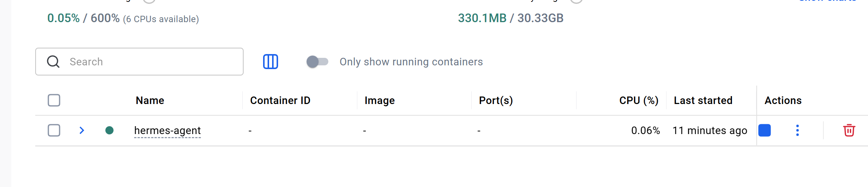Click the Actions column header
Image resolution: width=868 pixels, height=187 pixels.
(x=783, y=100)
